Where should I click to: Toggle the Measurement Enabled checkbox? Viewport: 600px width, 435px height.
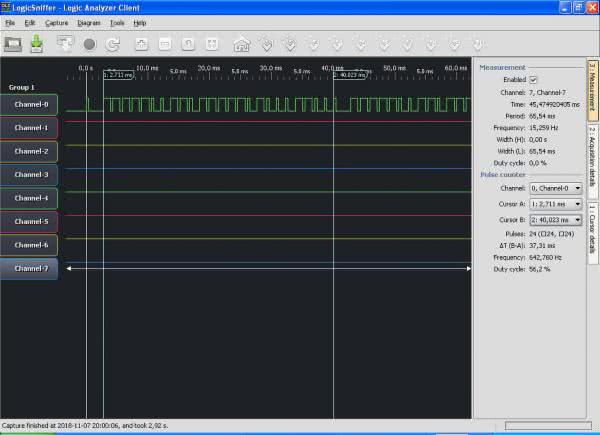coord(533,79)
